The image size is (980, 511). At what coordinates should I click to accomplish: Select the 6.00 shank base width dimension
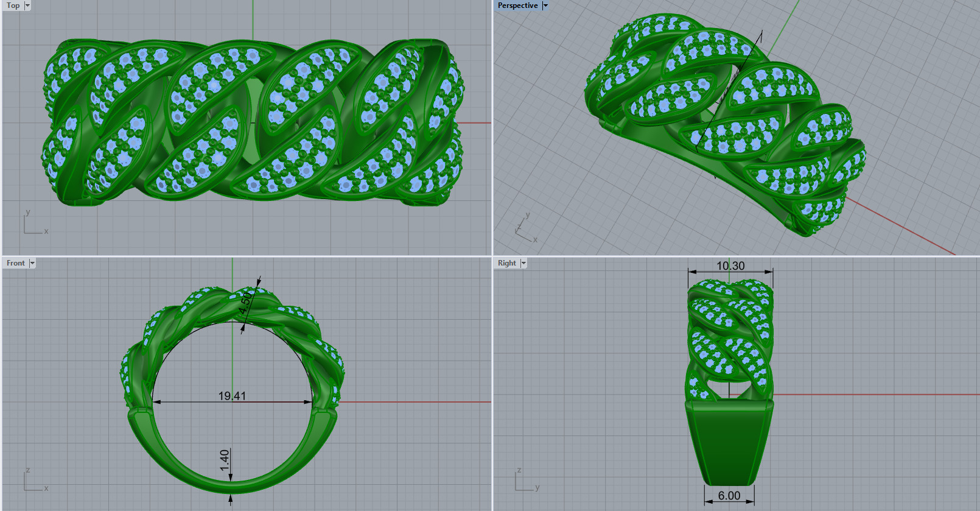[729, 496]
